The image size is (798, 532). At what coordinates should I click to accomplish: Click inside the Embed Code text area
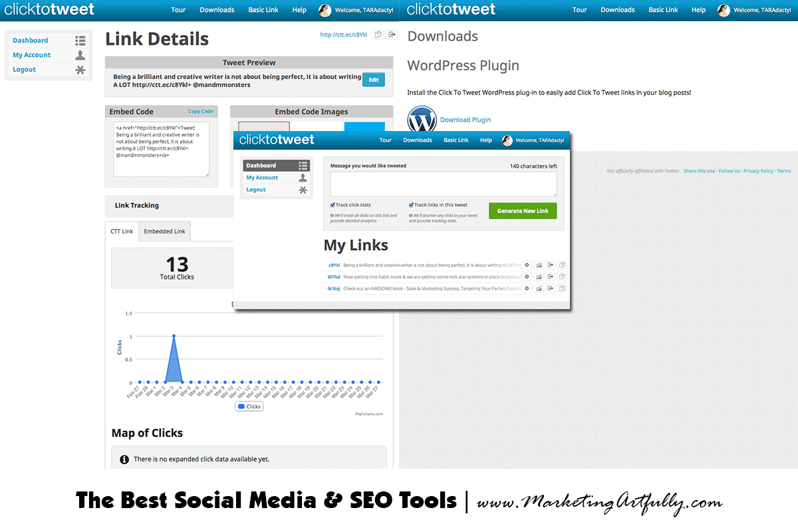[x=162, y=149]
